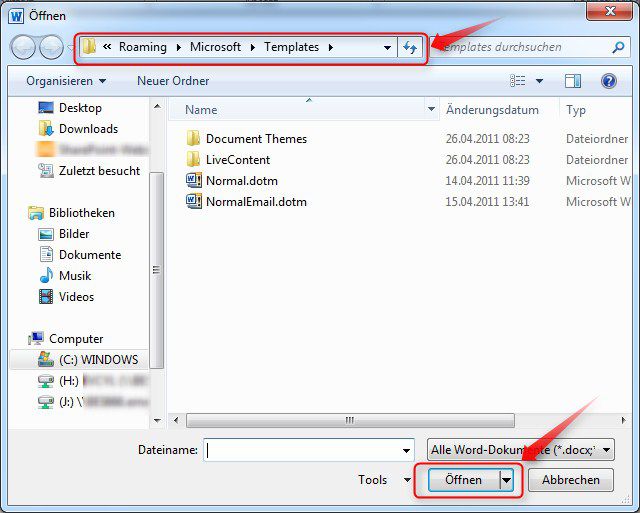Click the Roaming breadcrumb segment

tap(143, 47)
